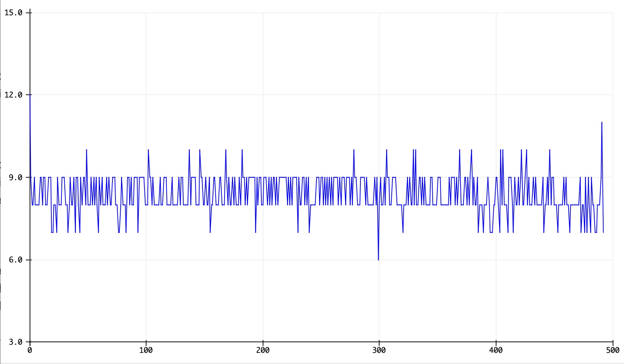The height and width of the screenshot is (364, 624).
Task: Click the 9.0 y-axis label
Action: click(16, 178)
